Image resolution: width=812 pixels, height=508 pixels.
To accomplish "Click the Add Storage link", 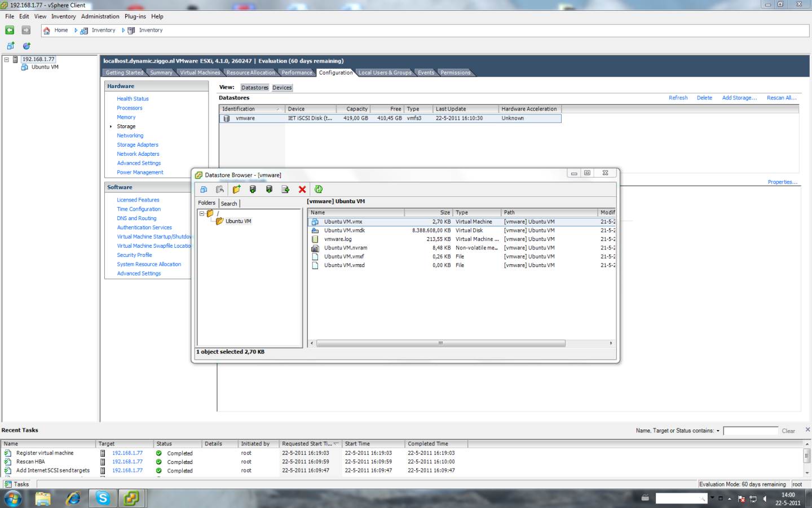I will [739, 98].
